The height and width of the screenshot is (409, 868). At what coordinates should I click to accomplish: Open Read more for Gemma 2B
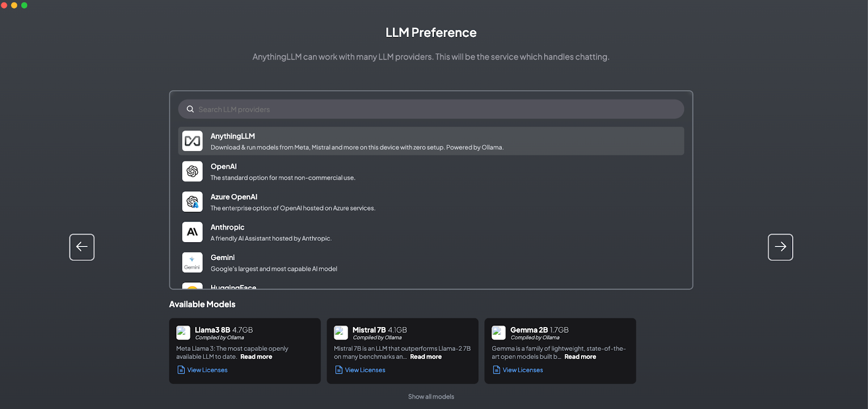coord(580,357)
